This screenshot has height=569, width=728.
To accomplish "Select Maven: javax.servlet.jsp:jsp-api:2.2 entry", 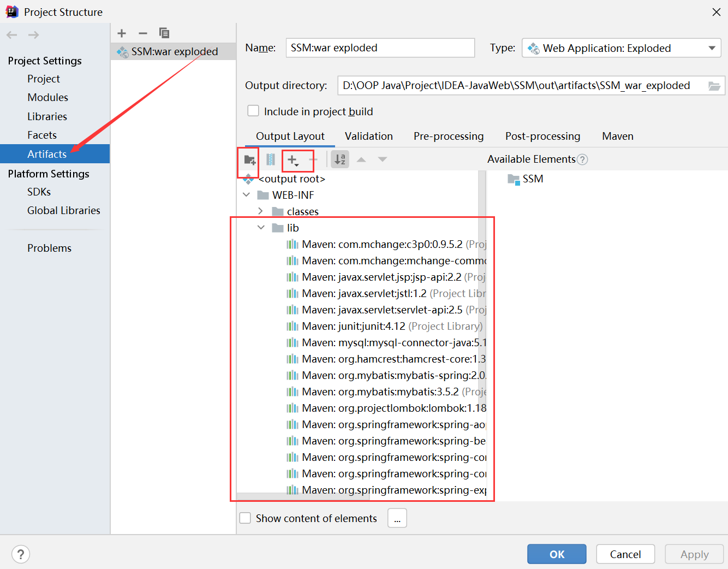I will 386,277.
